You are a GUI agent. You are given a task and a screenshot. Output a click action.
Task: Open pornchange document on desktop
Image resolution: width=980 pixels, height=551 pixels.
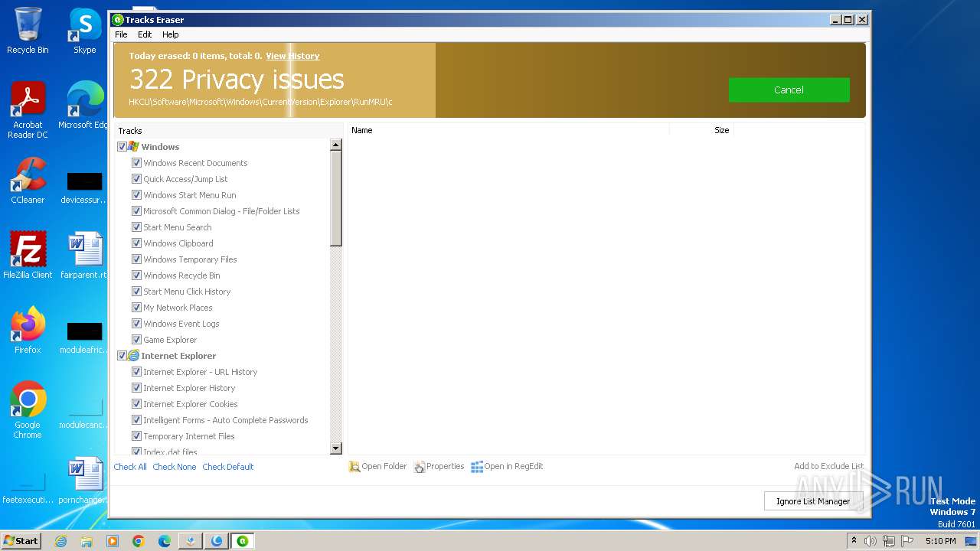coord(85,480)
